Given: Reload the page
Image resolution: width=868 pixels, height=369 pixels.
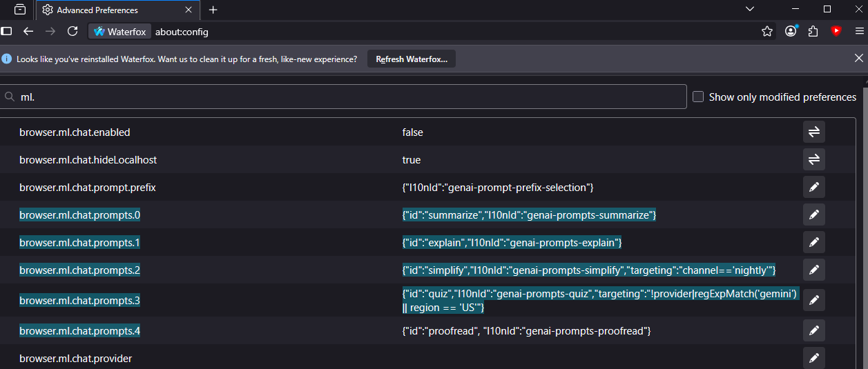Looking at the screenshot, I should click(73, 31).
